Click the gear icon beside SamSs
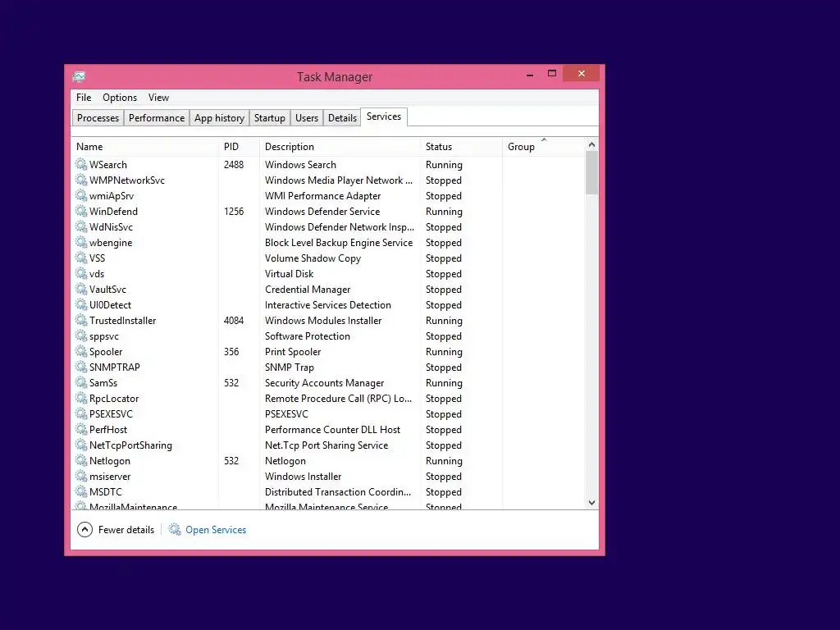840x630 pixels. [81, 382]
